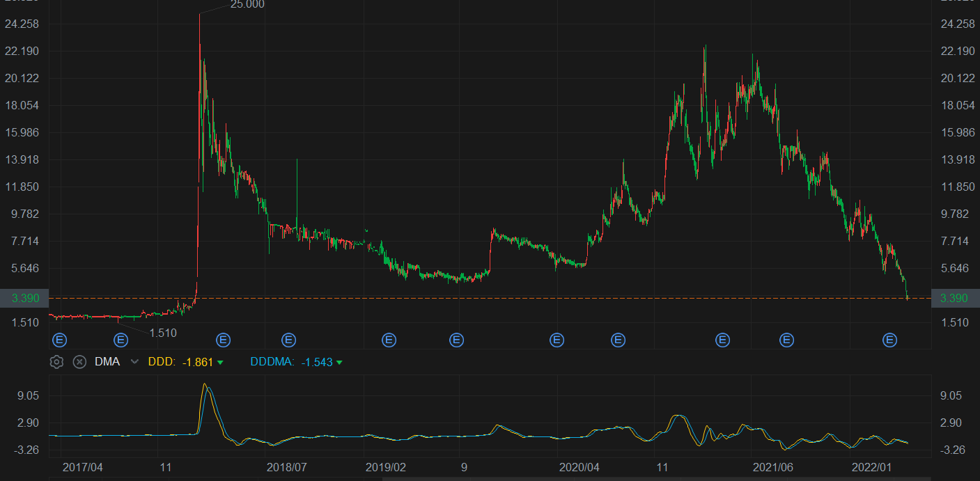The width and height of the screenshot is (980, 481).
Task: Open the earnings marker above the 2019/02 label
Action: tap(389, 340)
